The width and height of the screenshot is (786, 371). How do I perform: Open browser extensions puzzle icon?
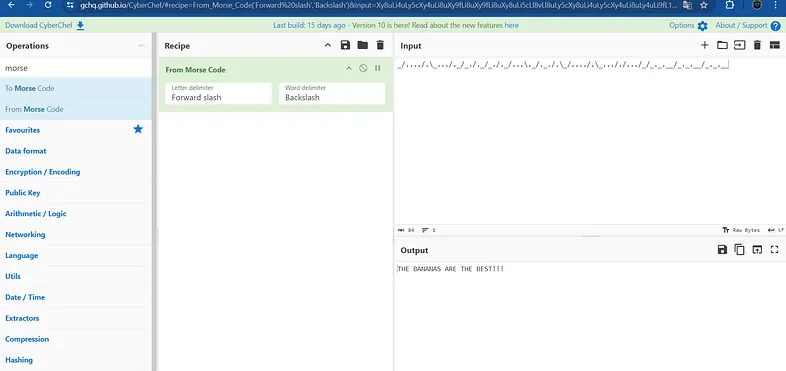(x=730, y=5)
